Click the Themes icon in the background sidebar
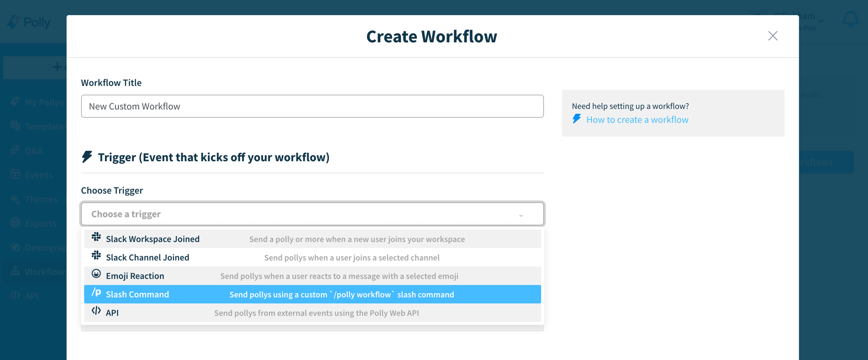This screenshot has width=868, height=360. point(15,199)
